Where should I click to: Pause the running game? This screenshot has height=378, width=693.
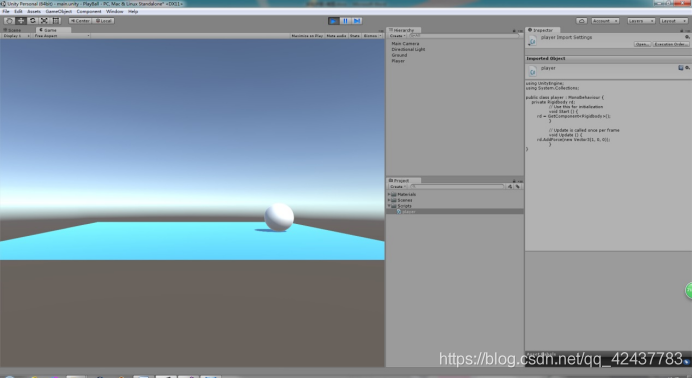345,21
